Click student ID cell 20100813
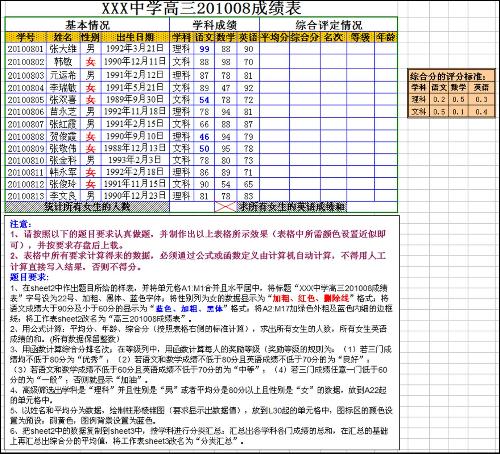 (26, 196)
